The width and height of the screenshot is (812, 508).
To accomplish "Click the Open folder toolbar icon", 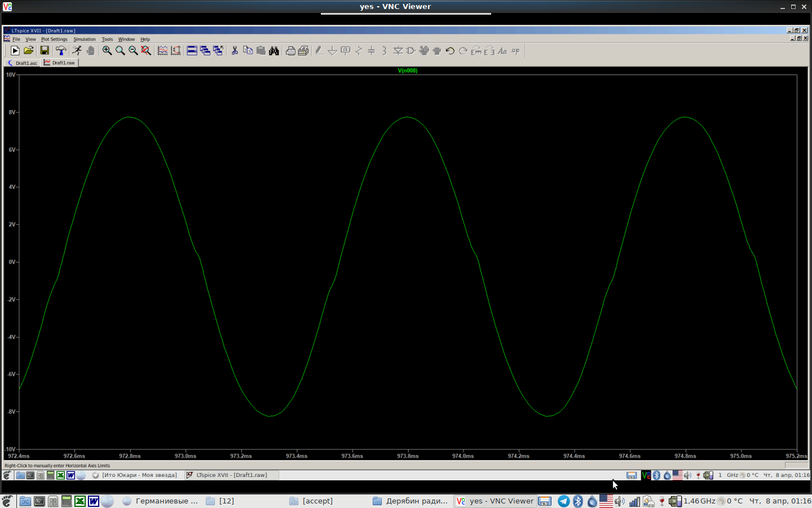I will 29,51.
